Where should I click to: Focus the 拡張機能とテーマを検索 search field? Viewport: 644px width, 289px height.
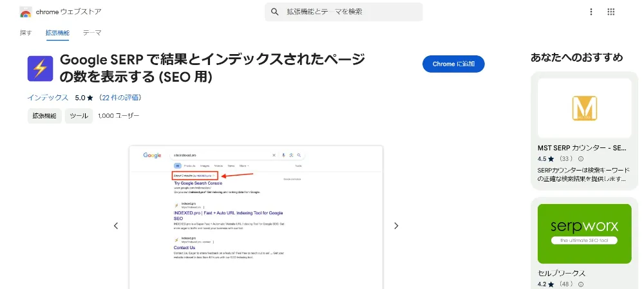tap(343, 12)
